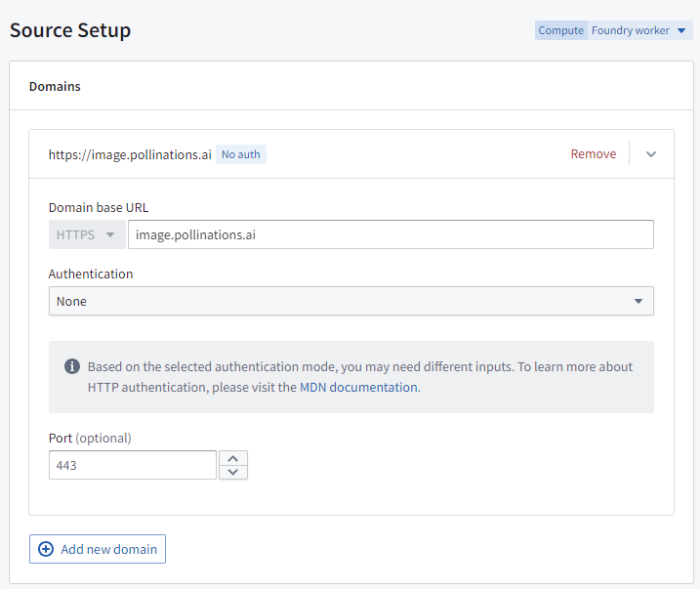
Task: Click the Authentication field label
Action: pos(91,274)
